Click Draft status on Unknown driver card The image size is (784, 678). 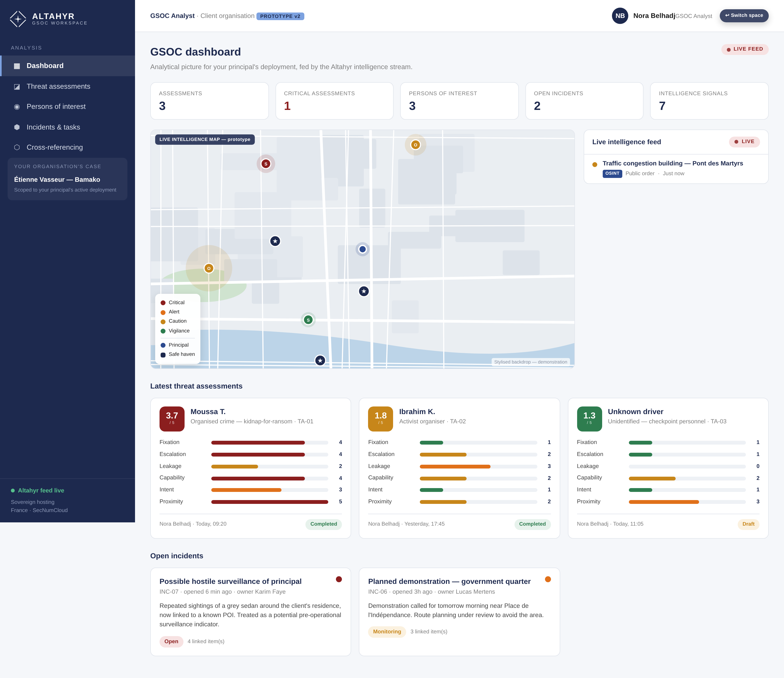[x=748, y=524]
